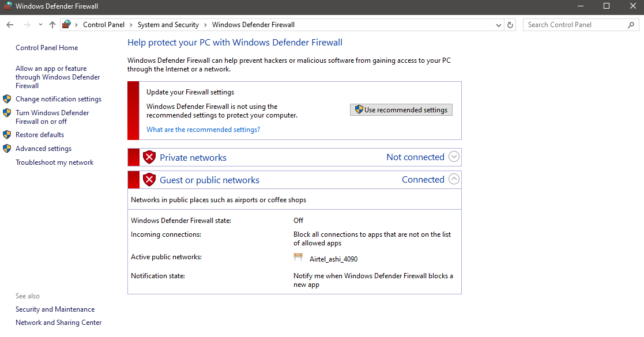The width and height of the screenshot is (644, 337).
Task: Open chevron after System and Security breadcrumb
Action: (x=205, y=25)
